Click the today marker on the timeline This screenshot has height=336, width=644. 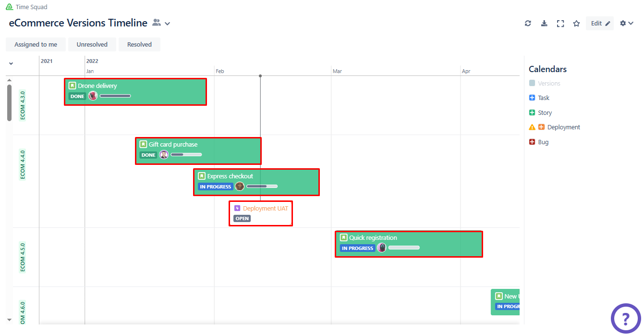(x=260, y=76)
